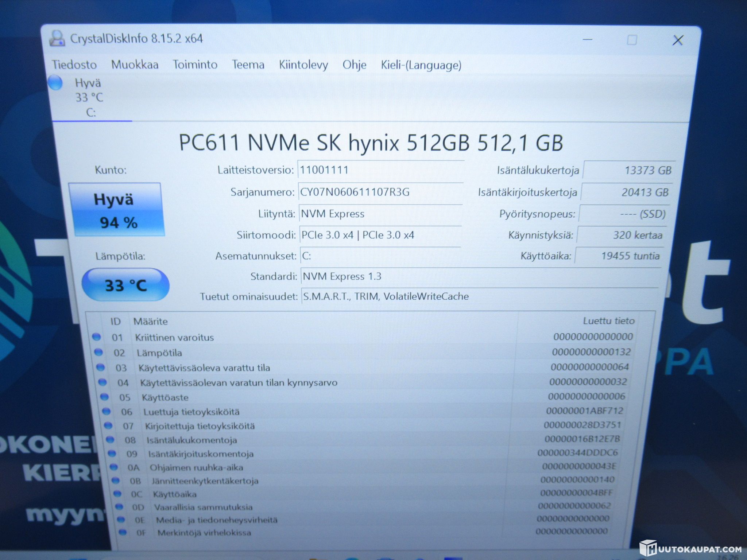Click the ID column header
The width and height of the screenshot is (747, 560).
[x=115, y=321]
